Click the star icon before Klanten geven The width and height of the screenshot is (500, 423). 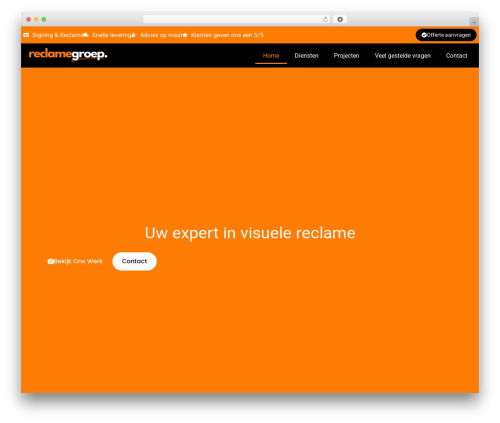pos(185,35)
